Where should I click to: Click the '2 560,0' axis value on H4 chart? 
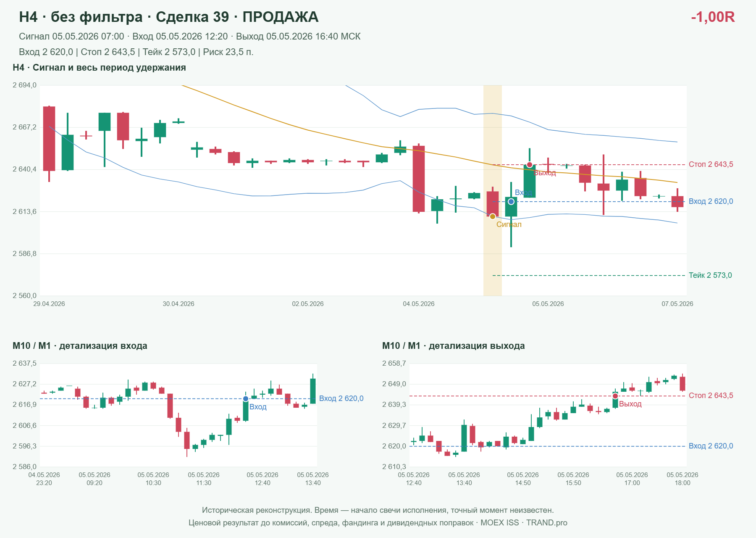[24, 296]
